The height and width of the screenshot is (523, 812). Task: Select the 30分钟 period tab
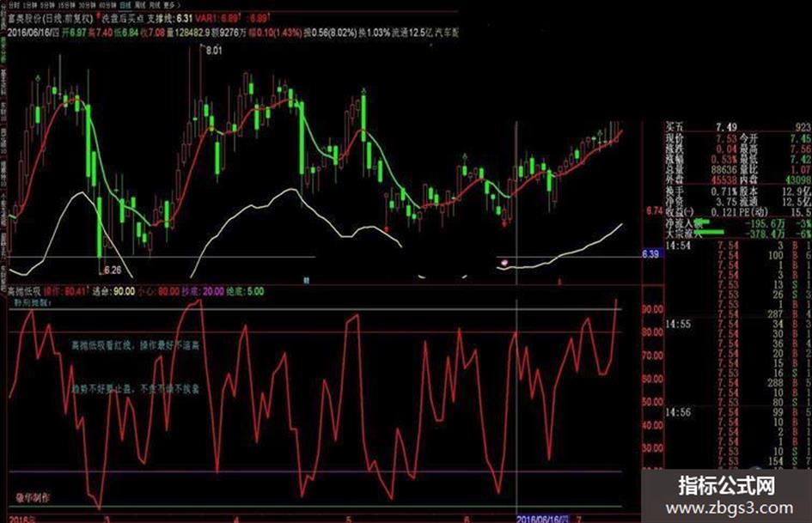pos(87,4)
